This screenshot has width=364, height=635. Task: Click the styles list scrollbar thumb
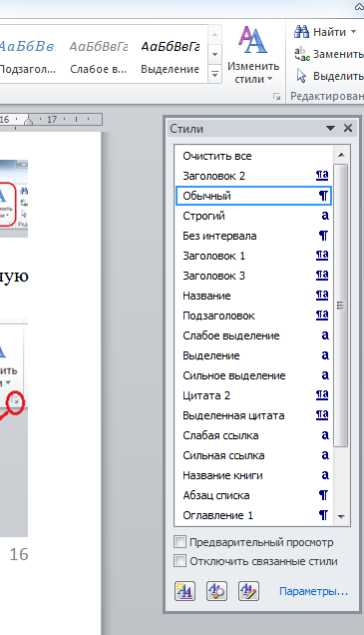pyautogui.click(x=341, y=306)
